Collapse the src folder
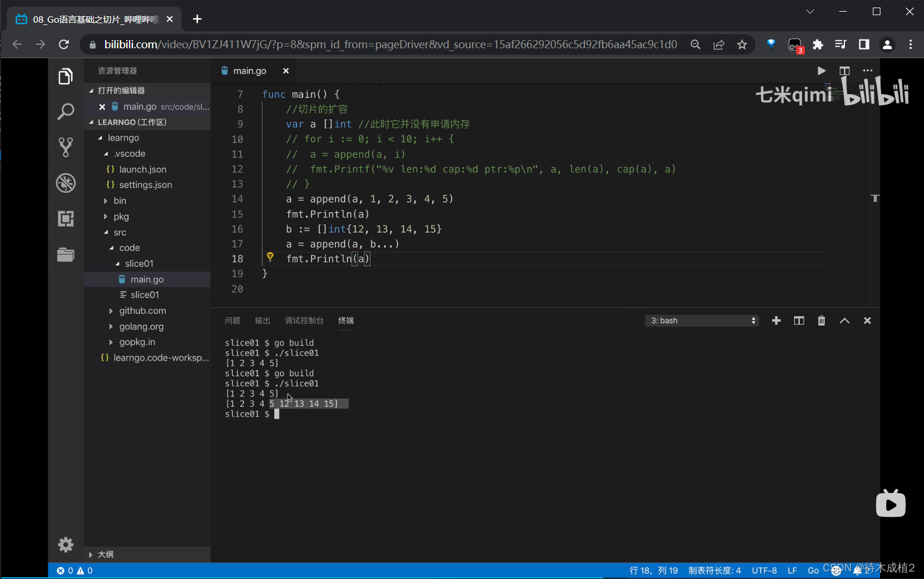 106,233
